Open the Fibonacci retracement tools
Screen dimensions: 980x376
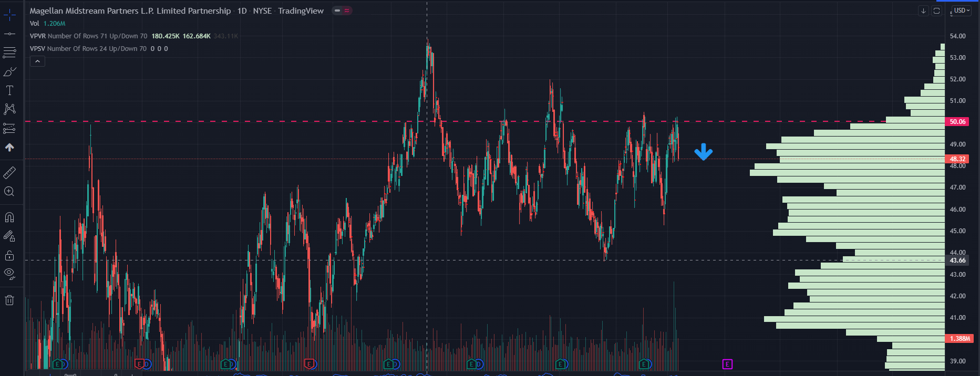pos(9,53)
